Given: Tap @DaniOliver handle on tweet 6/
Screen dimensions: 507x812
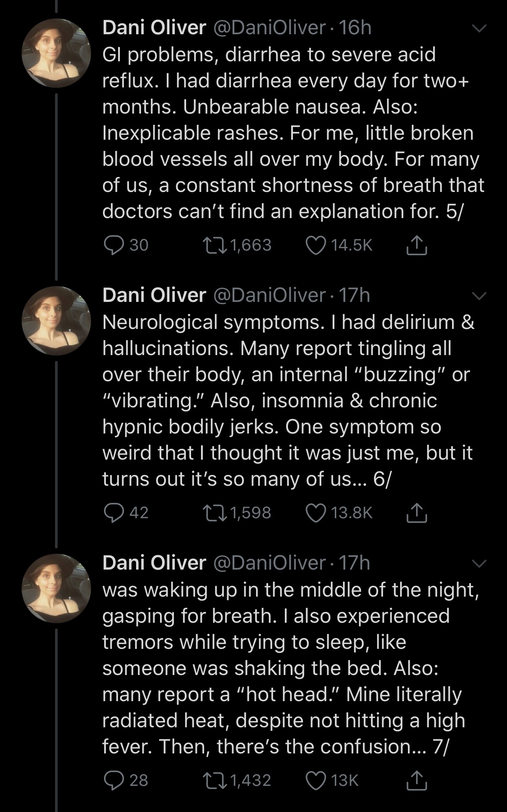Looking at the screenshot, I should coord(269,296).
